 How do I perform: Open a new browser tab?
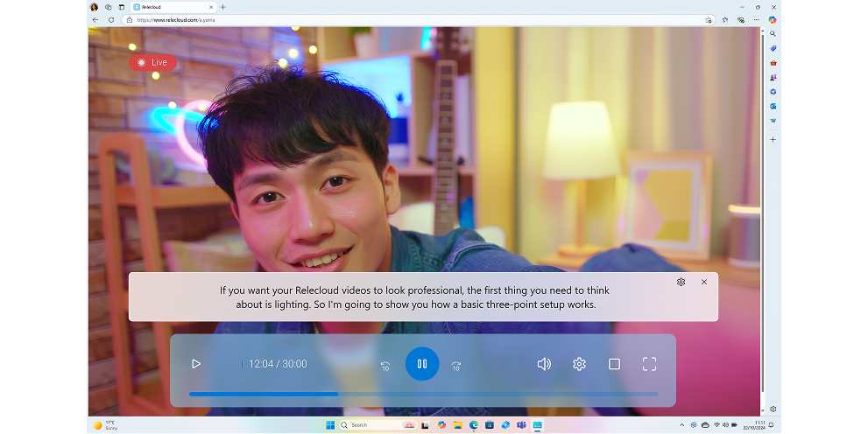click(x=223, y=7)
